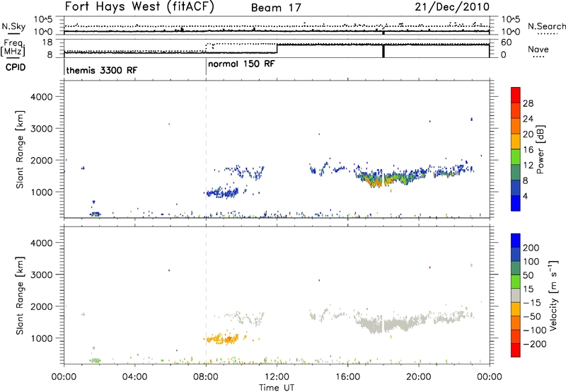The image size is (566, 392).
Task: Click the "Nave" legend label
Action: (x=538, y=49)
